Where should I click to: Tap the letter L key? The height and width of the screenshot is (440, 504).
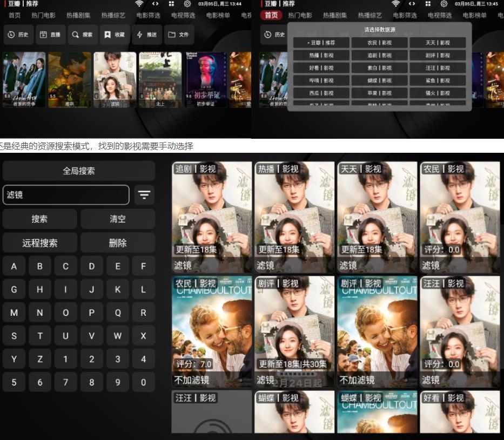143,289
